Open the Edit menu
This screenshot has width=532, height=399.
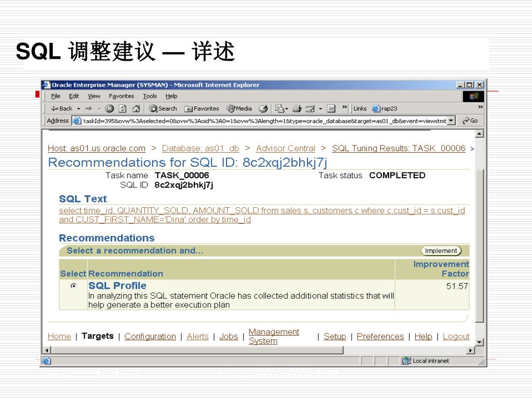click(74, 96)
